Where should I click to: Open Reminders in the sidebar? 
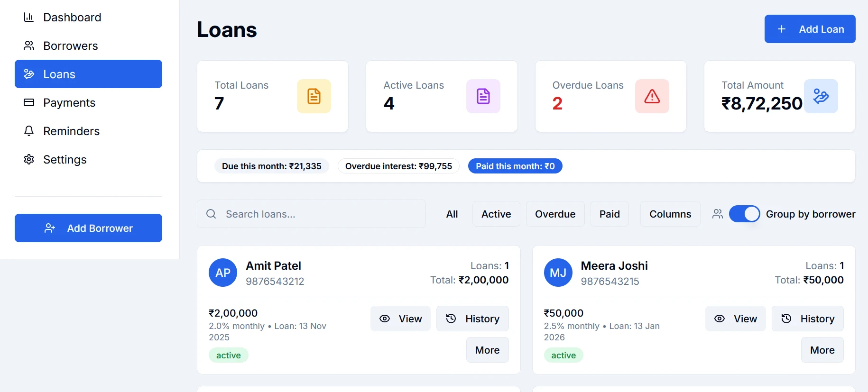(88, 131)
